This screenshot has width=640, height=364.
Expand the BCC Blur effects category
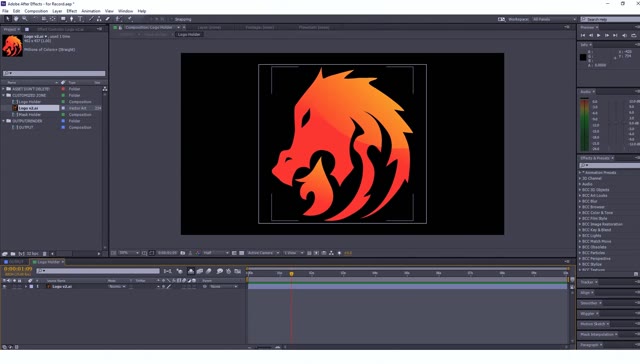(x=580, y=201)
